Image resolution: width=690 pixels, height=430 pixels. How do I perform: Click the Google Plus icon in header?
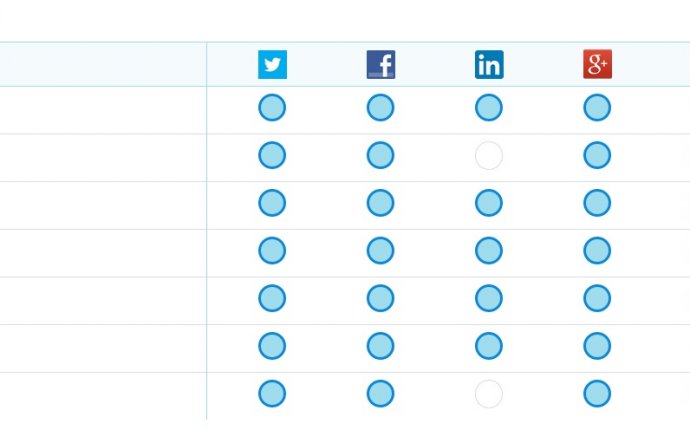tap(597, 64)
